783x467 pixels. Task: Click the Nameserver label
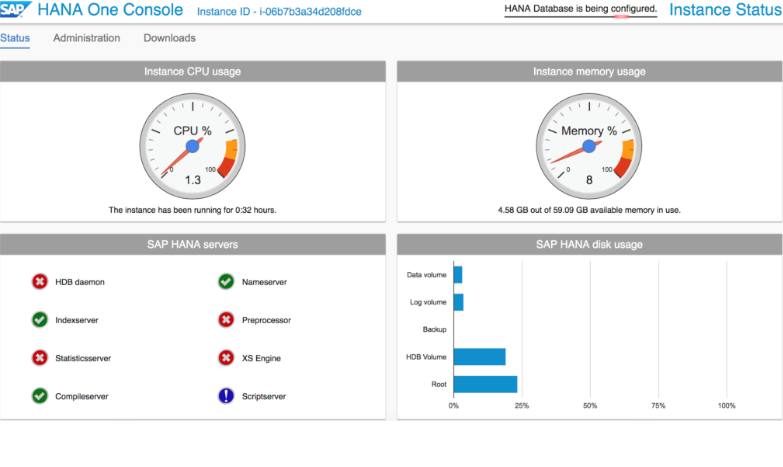tap(265, 282)
